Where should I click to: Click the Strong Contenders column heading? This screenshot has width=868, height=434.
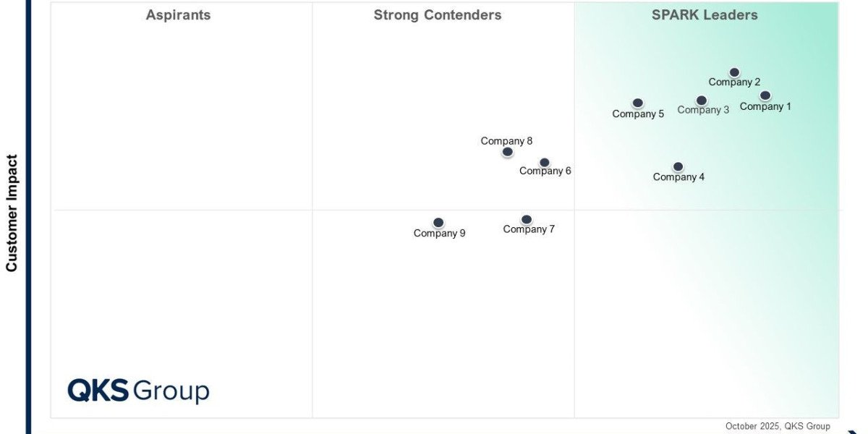coord(438,15)
